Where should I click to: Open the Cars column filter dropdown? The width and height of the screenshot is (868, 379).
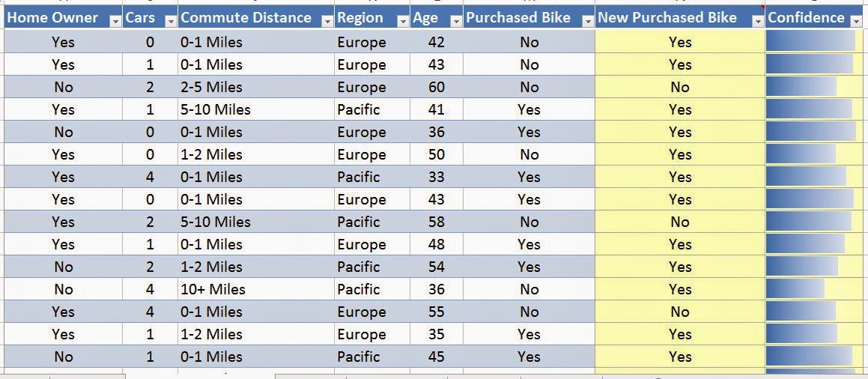click(x=170, y=22)
